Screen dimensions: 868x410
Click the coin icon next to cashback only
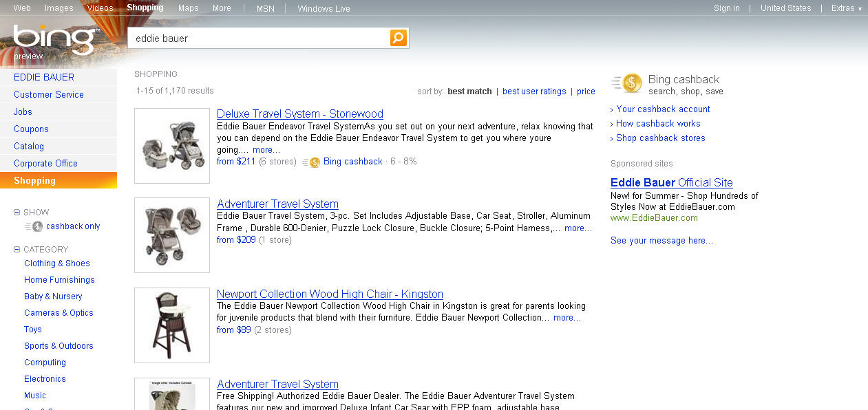click(37, 226)
